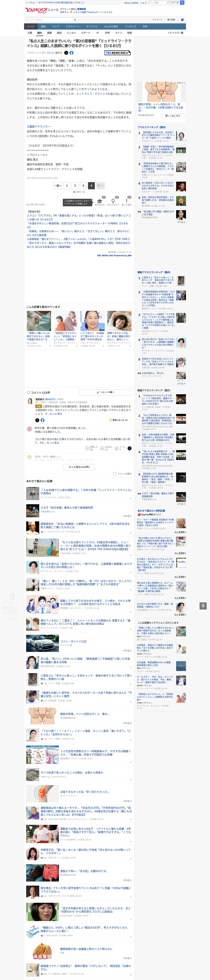This screenshot has height=980, width=210.
Task: Select the みんなの意見 tab
Action: (x=111, y=27)
